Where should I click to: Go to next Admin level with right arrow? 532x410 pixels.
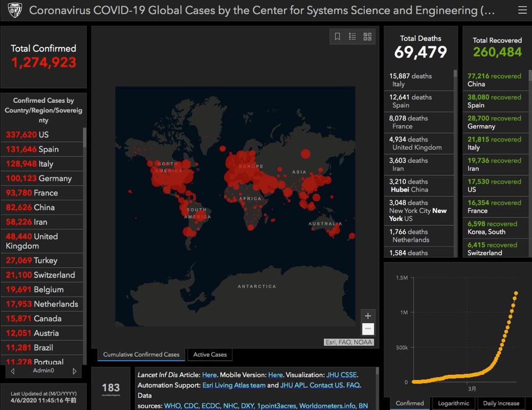pos(74,371)
